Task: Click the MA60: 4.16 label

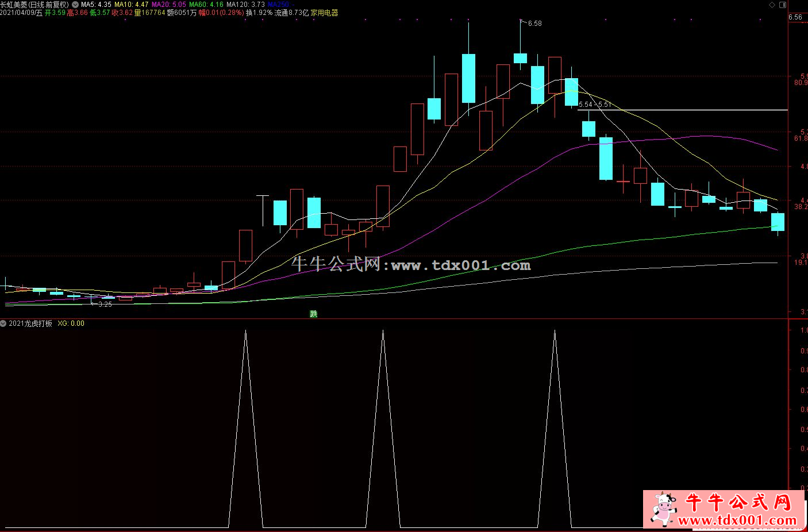Action: coord(206,5)
